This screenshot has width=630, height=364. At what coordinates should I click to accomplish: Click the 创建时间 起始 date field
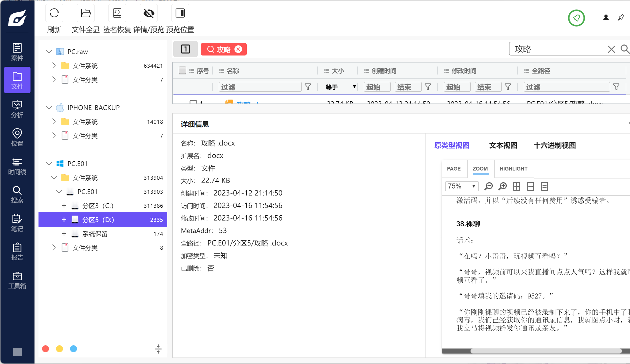(377, 87)
